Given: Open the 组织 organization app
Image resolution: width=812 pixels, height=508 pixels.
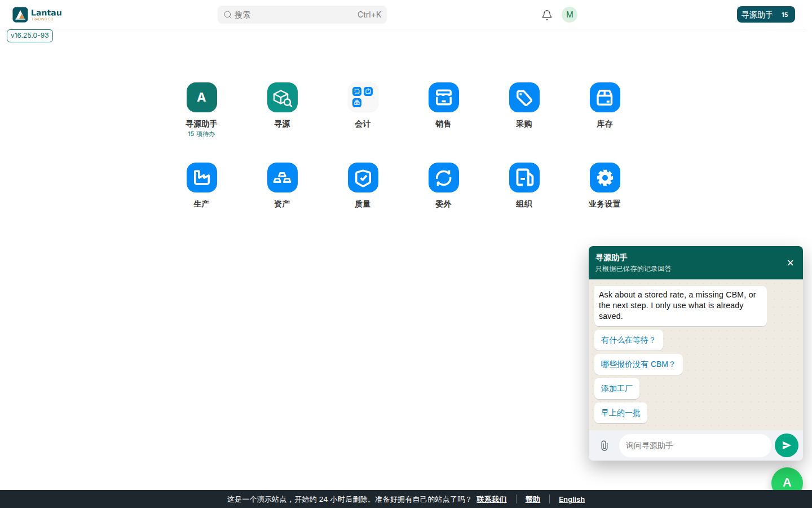Looking at the screenshot, I should [524, 178].
